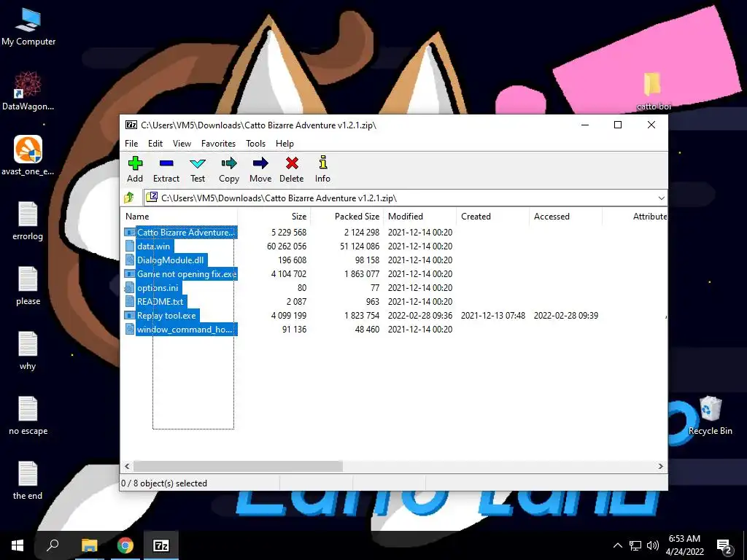
Task: Click the horizontal scrollbar thumb
Action: pyautogui.click(x=238, y=466)
